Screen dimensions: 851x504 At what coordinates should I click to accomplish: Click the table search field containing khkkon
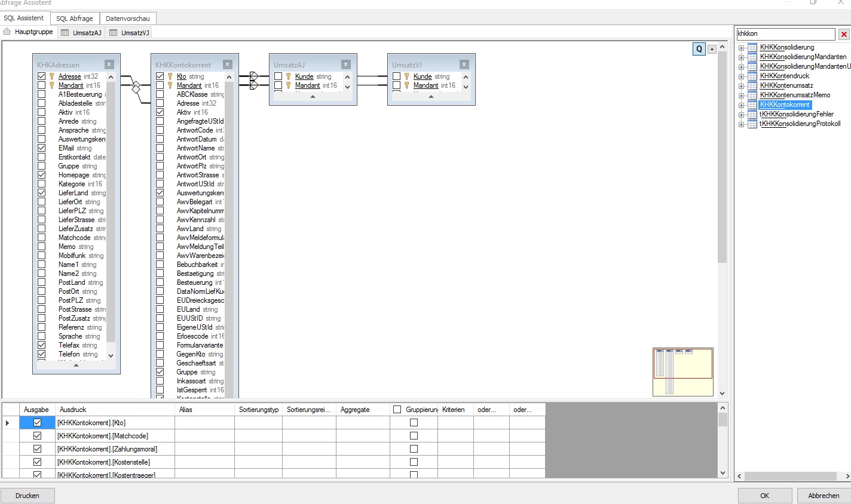[x=785, y=34]
